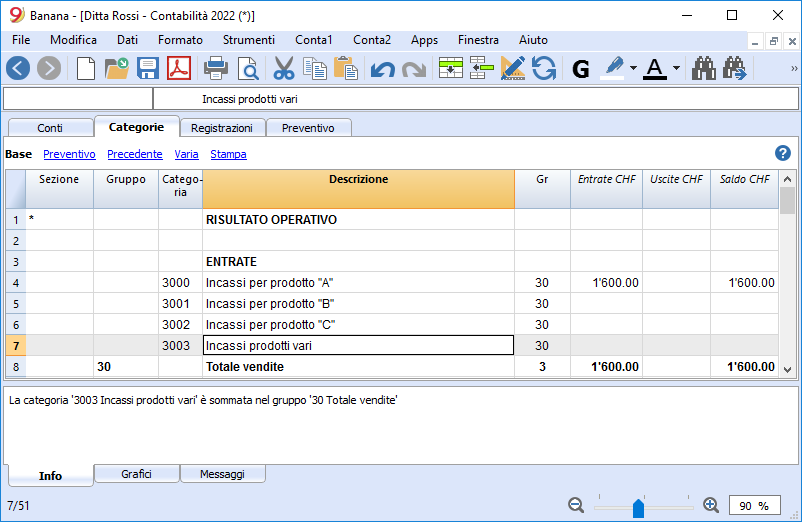Apply text color with the A icon
The height and width of the screenshot is (523, 802).
click(655, 68)
